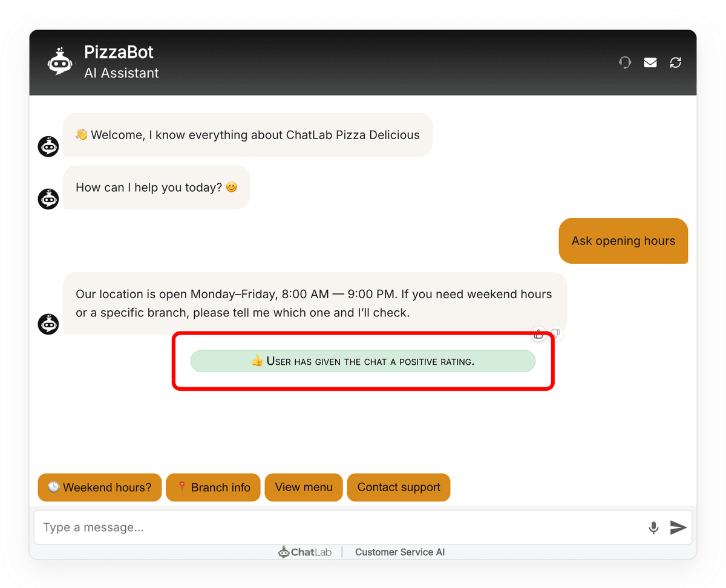Restart chat with the refresh icon
726x588 pixels.
[676, 62]
